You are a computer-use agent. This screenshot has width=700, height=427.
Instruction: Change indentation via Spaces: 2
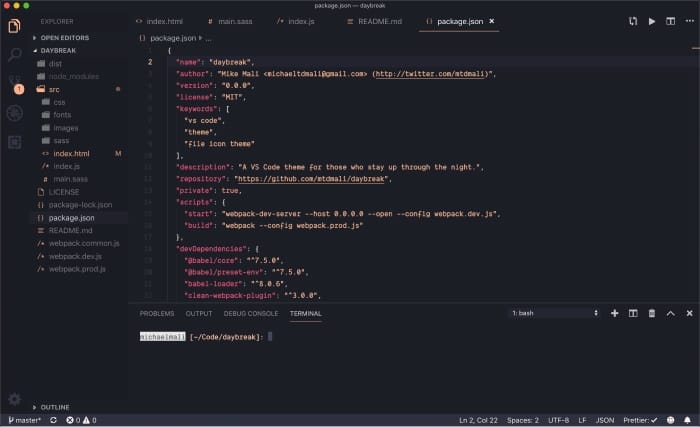[523, 420]
